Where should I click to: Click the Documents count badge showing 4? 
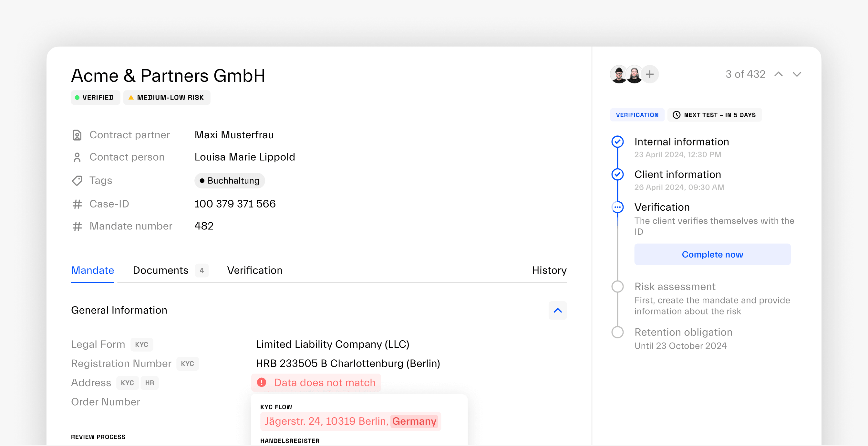201,271
